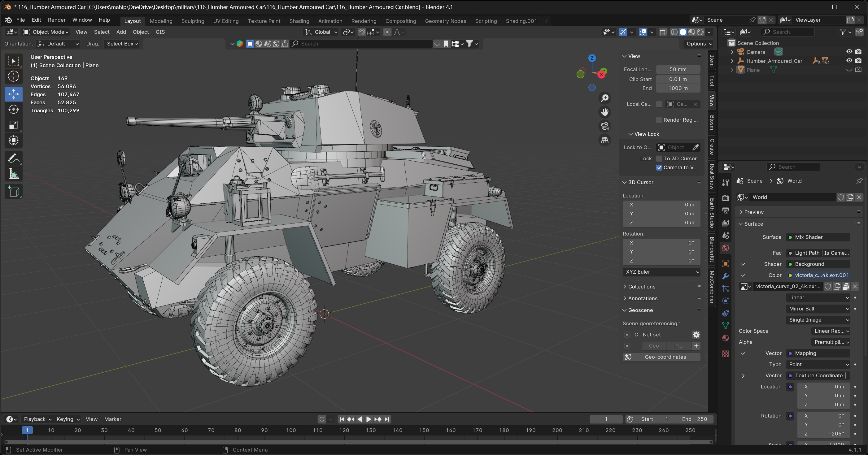Image resolution: width=868 pixels, height=455 pixels.
Task: Select the Move tool in the toolbar
Action: pos(14,94)
